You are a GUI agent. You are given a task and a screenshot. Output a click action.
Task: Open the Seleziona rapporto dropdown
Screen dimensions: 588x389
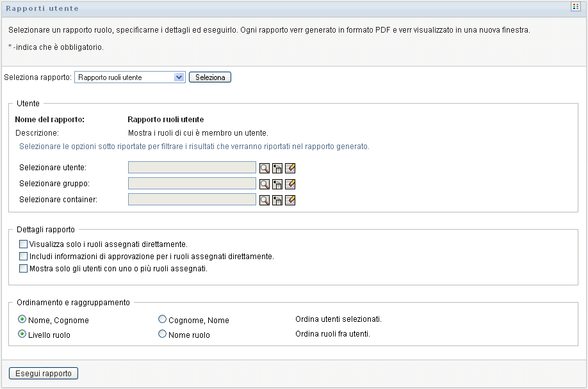coord(130,77)
